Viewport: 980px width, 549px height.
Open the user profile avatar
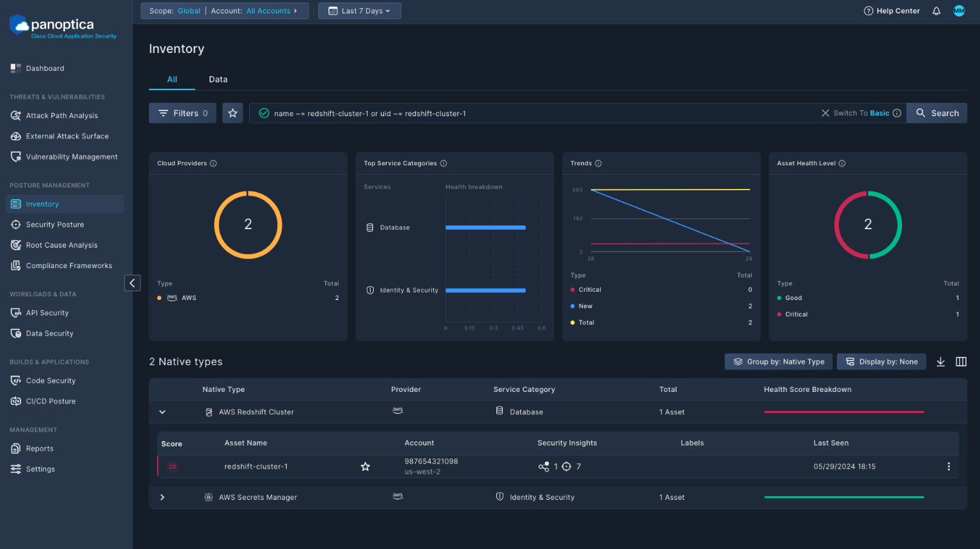coord(959,11)
